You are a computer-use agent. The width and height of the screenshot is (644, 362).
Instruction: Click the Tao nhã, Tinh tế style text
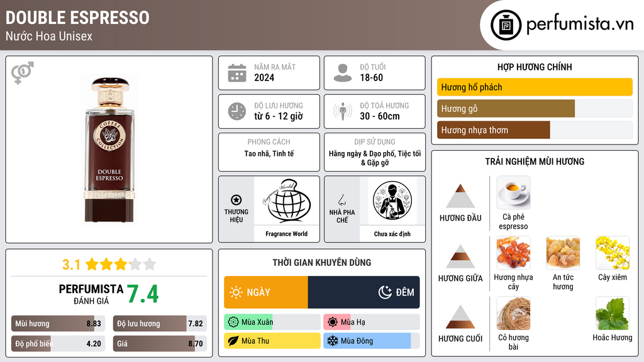click(269, 153)
